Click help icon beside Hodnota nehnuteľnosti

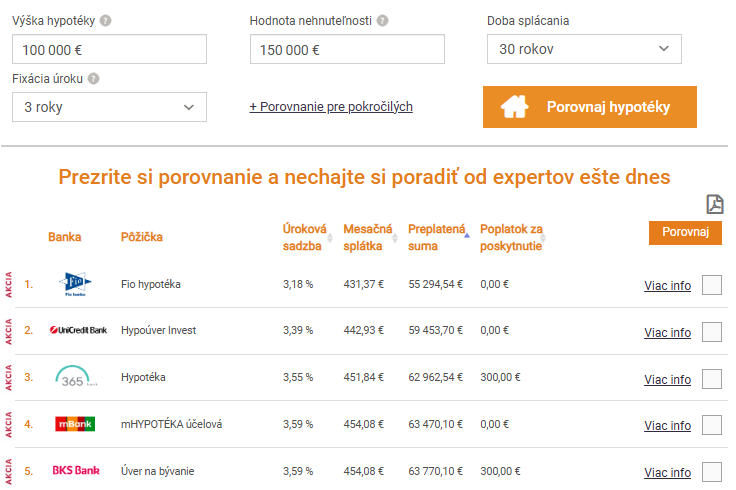point(383,20)
